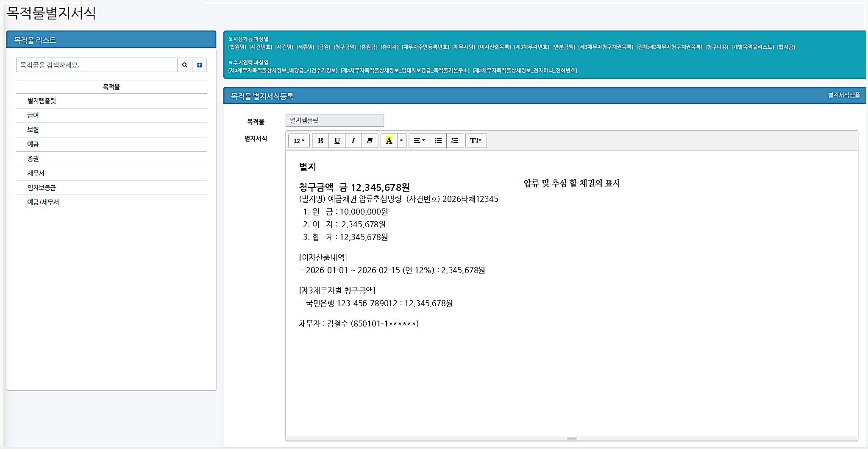This screenshot has height=449, width=868.
Task: Toggle italic formatting
Action: pyautogui.click(x=353, y=140)
